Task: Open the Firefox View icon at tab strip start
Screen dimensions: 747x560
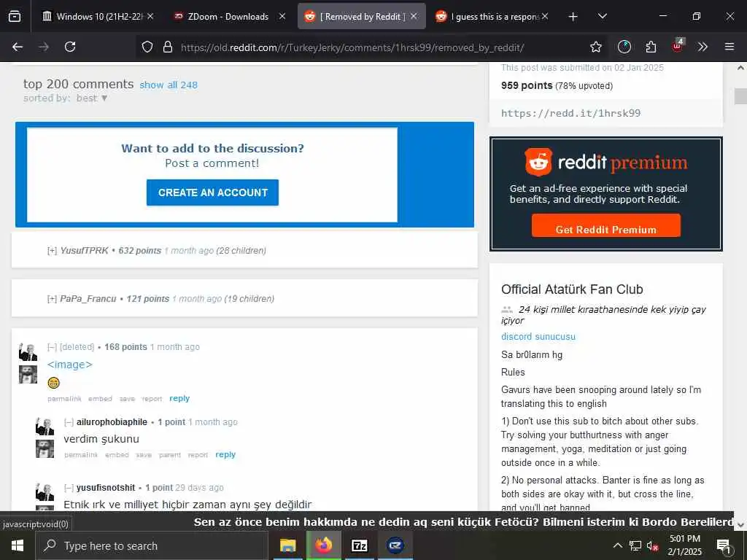Action: pos(15,16)
